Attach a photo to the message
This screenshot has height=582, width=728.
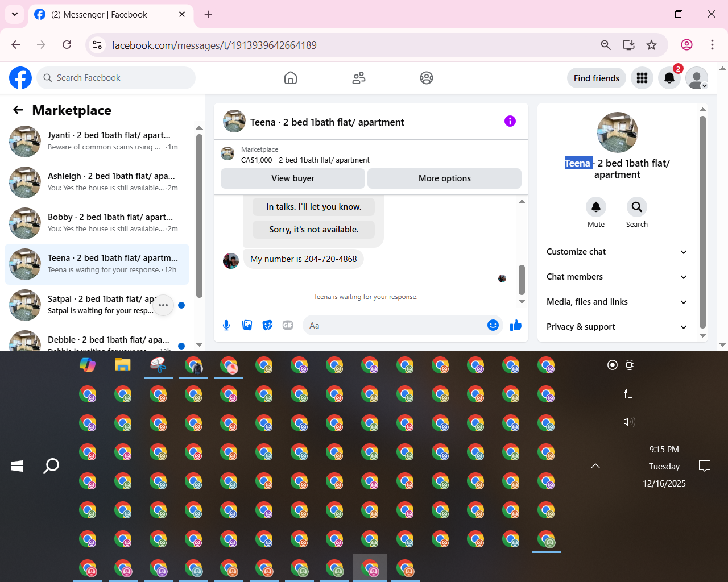coord(247,325)
